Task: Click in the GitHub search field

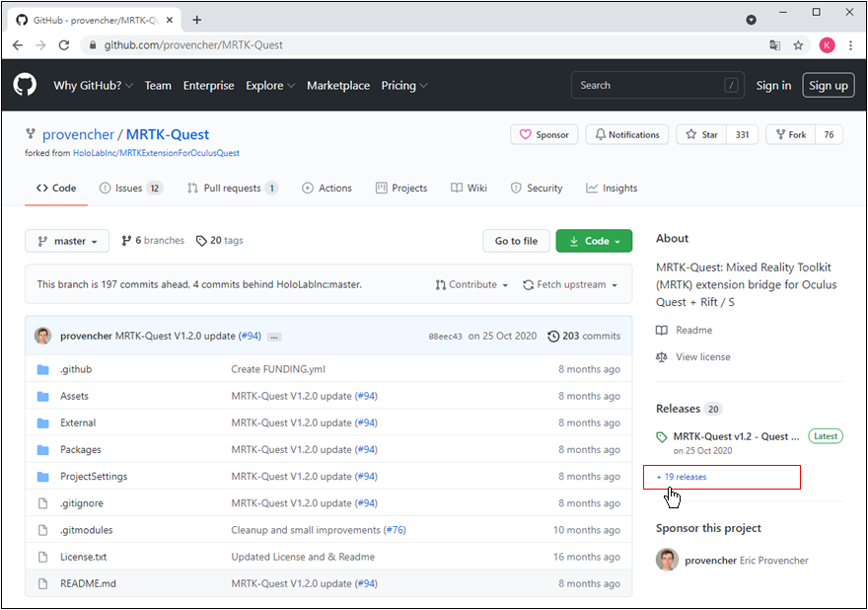Action: [646, 85]
